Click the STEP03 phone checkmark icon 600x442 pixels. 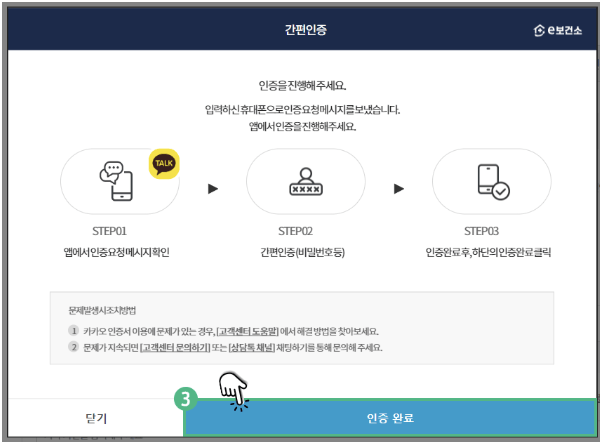494,182
